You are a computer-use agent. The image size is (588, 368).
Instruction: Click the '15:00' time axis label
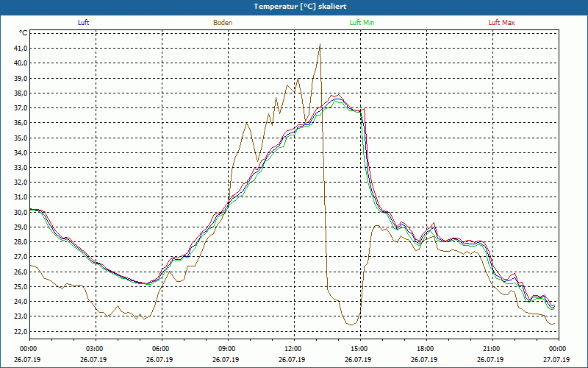[359, 349]
